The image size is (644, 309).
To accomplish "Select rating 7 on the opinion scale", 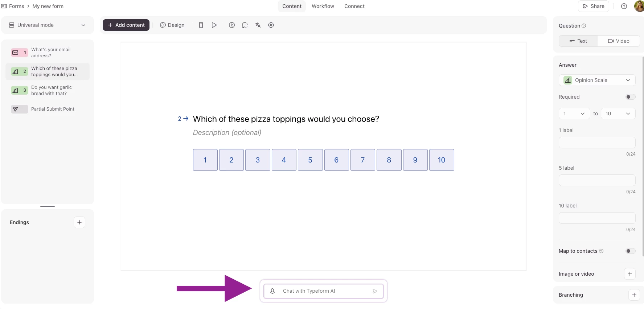I will click(x=362, y=160).
